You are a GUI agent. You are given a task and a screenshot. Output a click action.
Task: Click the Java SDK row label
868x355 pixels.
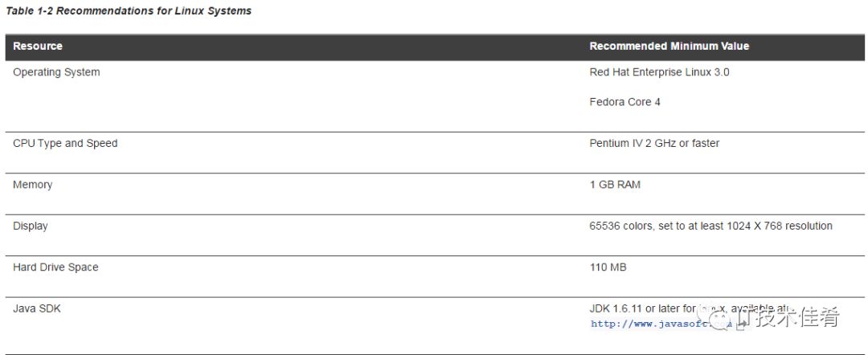36,309
